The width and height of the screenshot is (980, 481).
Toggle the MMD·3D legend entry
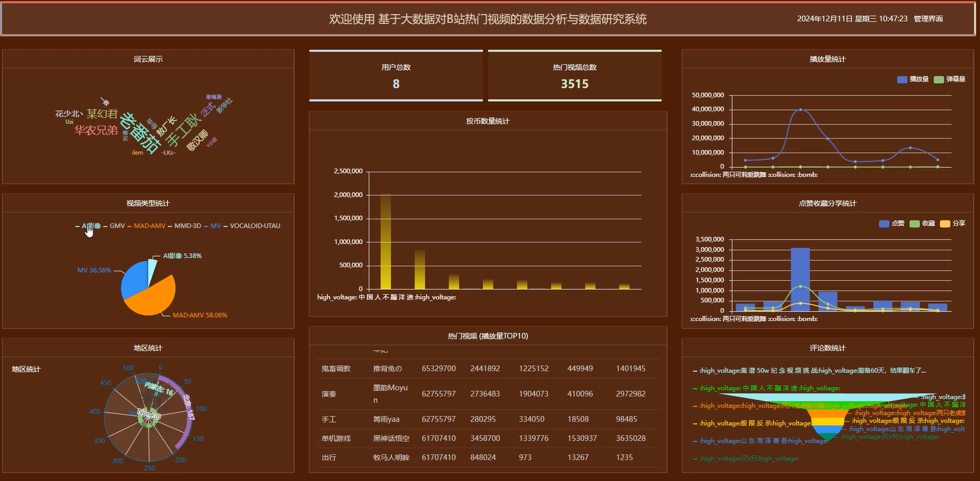pos(184,226)
